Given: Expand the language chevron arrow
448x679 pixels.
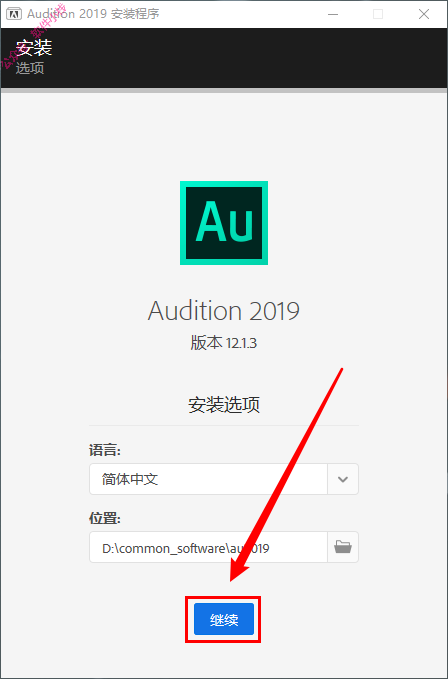Looking at the screenshot, I should 343,479.
